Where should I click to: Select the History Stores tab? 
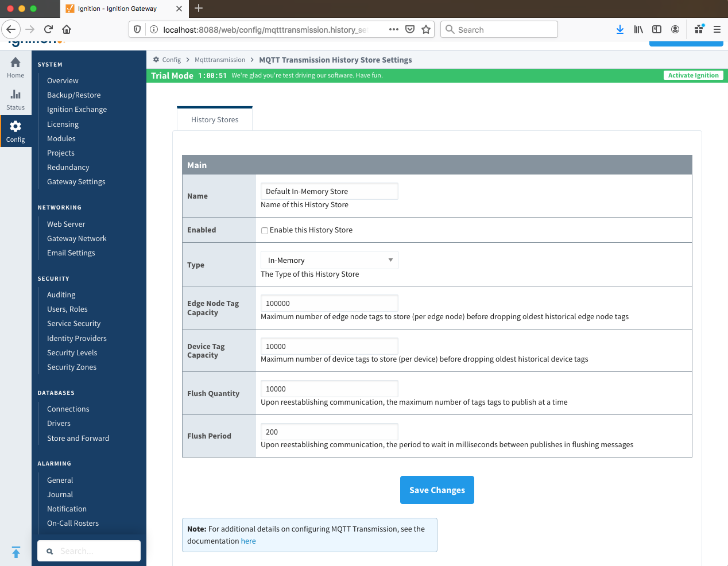(x=215, y=119)
